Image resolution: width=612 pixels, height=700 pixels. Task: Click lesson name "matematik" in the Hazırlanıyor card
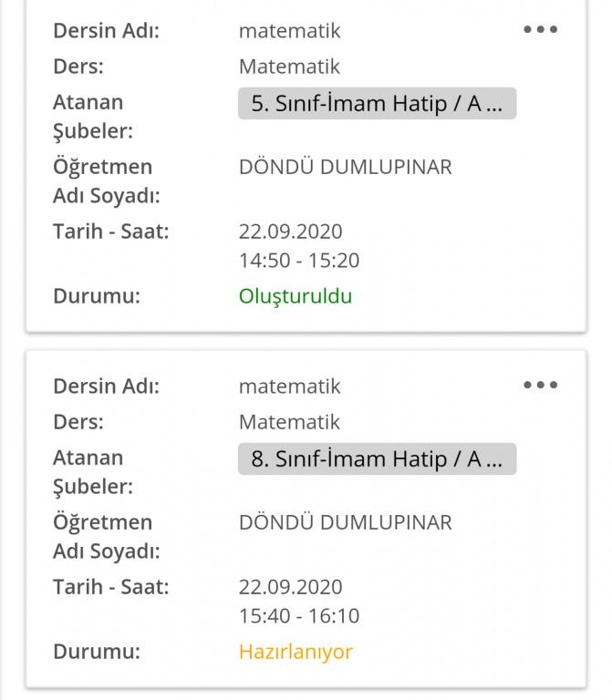[x=289, y=386]
